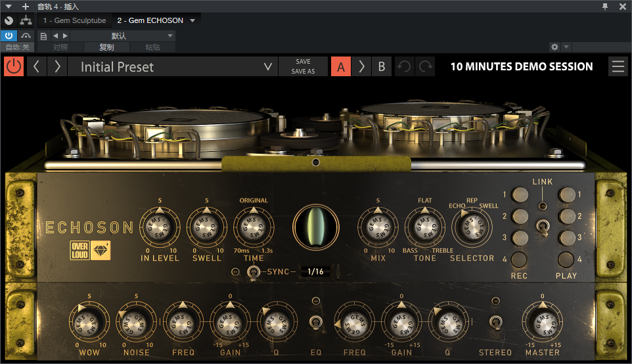The height and width of the screenshot is (364, 632).
Task: Toggle the SYNC switch
Action: (x=253, y=273)
